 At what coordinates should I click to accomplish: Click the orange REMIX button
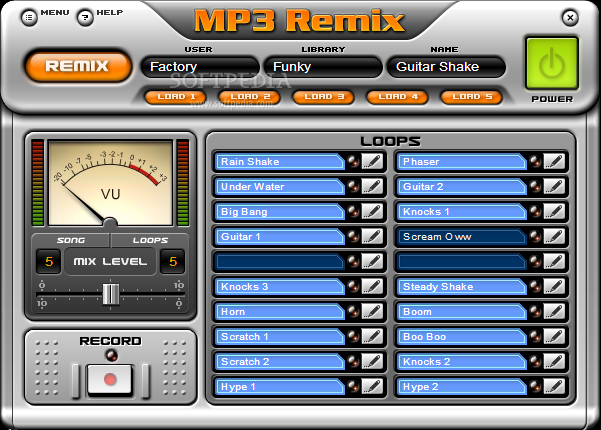(78, 66)
